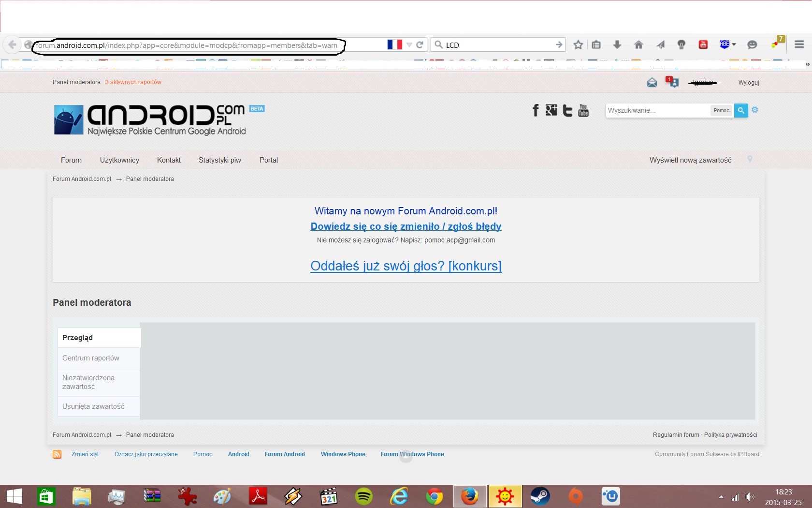Viewport: 812px width, 508px height.
Task: Click the blue forum search button
Action: pyautogui.click(x=740, y=110)
